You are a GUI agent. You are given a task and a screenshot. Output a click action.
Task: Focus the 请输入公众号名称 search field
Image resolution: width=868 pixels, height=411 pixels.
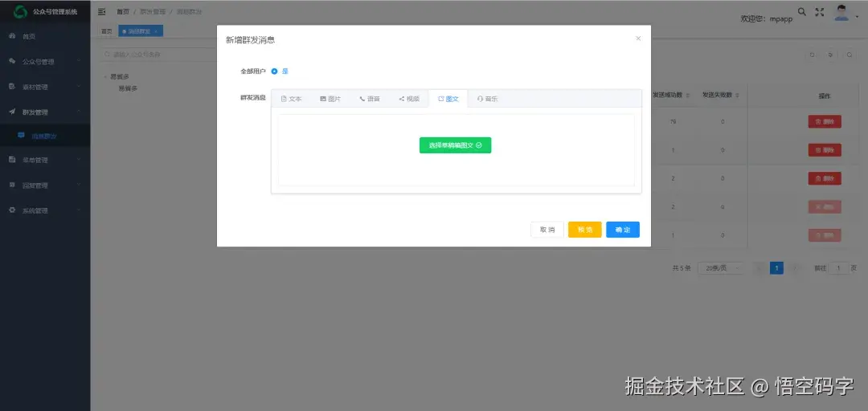(x=159, y=55)
